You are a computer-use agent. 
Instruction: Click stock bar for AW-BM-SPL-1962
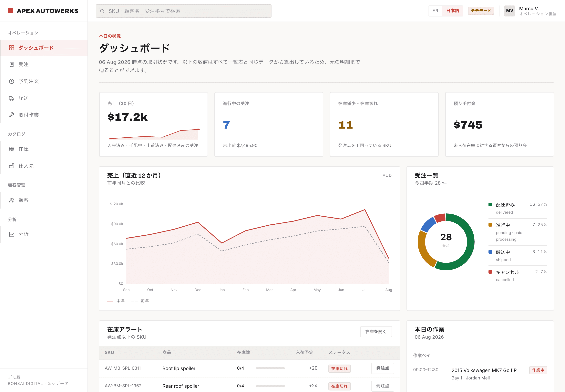270,386
